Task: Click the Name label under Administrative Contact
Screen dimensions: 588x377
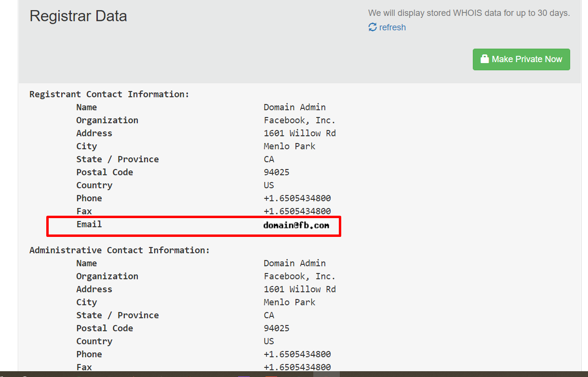Action: [87, 263]
